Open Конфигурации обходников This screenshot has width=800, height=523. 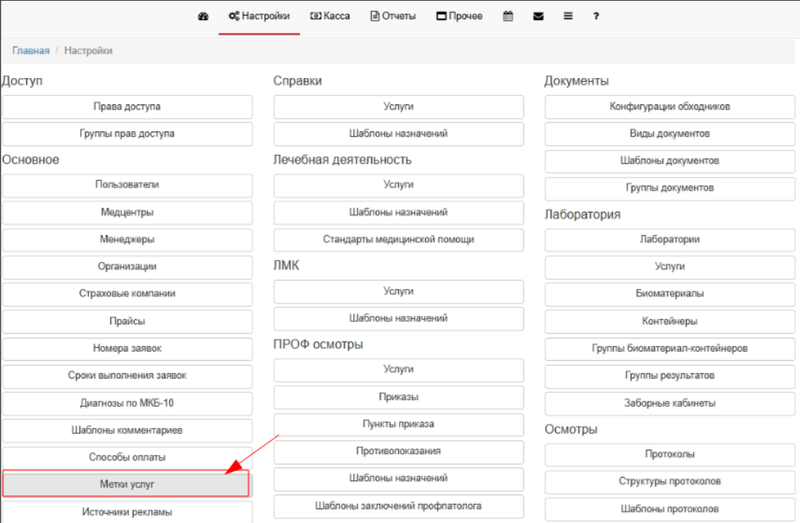(x=670, y=106)
